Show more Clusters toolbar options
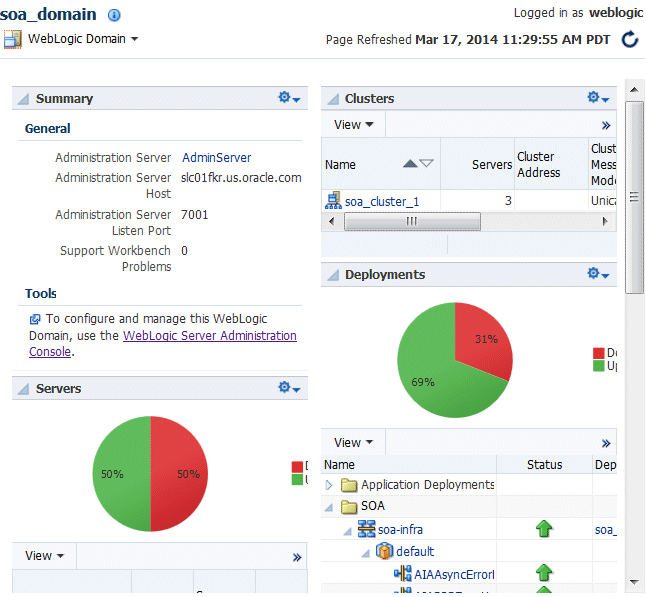Image resolution: width=646 pixels, height=597 pixels. (x=606, y=125)
